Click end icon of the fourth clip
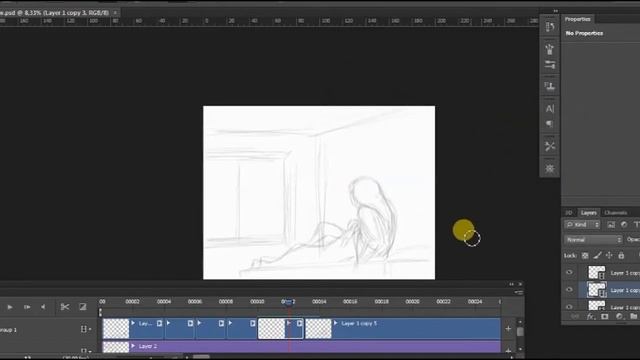Screen dimensions: 640x360 pos(253,323)
